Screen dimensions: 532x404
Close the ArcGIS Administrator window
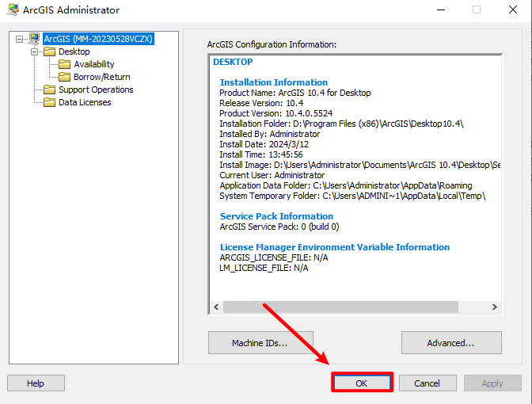(513, 10)
